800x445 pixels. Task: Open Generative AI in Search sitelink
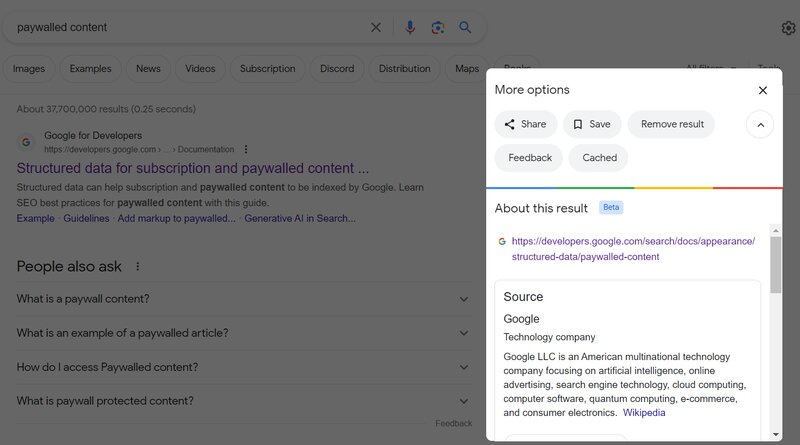tap(300, 218)
